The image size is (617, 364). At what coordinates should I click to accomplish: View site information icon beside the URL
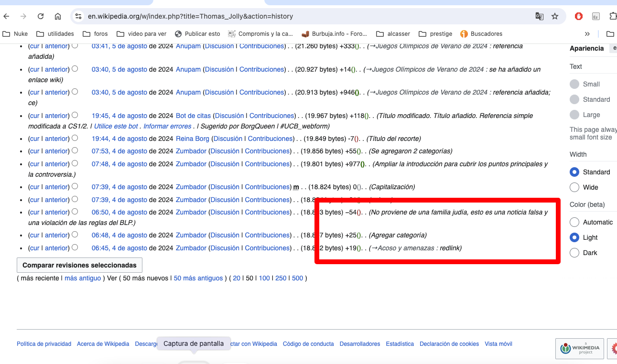[x=79, y=16]
